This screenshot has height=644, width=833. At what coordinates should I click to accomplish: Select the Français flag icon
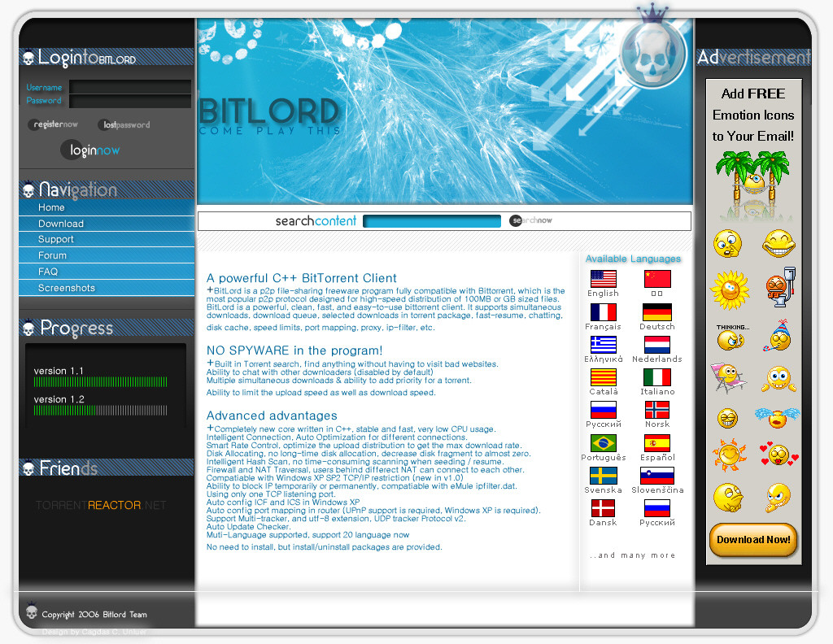[603, 311]
